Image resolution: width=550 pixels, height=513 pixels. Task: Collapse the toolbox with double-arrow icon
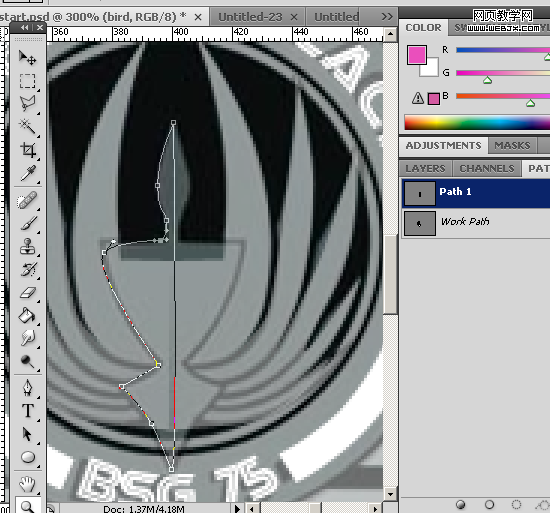click(25, 28)
